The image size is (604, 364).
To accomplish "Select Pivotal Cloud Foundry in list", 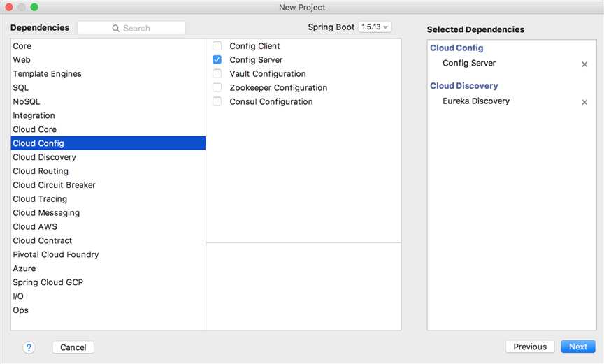I will tap(56, 254).
